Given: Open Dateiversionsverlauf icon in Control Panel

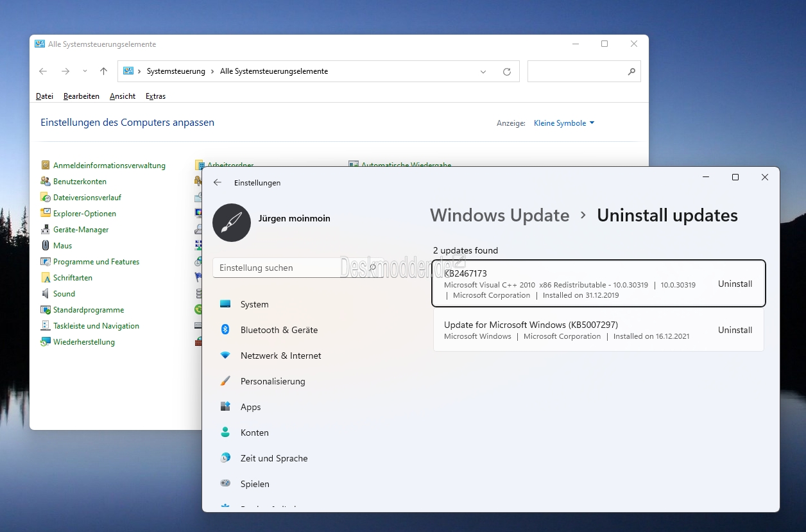Looking at the screenshot, I should [45, 197].
